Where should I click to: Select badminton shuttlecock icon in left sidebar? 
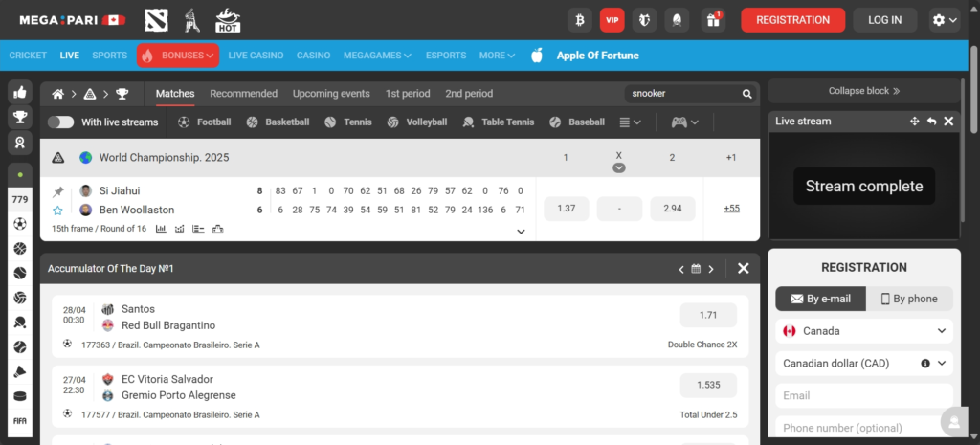(x=20, y=372)
